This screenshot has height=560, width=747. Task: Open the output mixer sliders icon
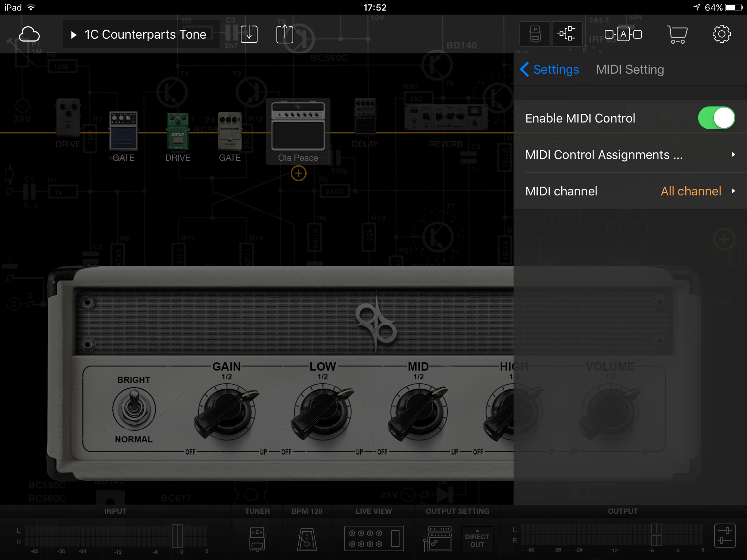[725, 536]
